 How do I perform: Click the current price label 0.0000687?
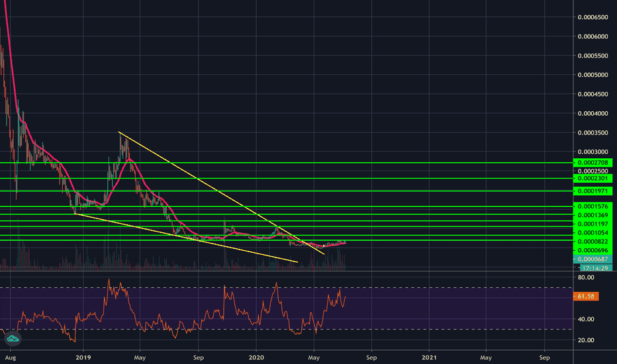[x=593, y=259]
